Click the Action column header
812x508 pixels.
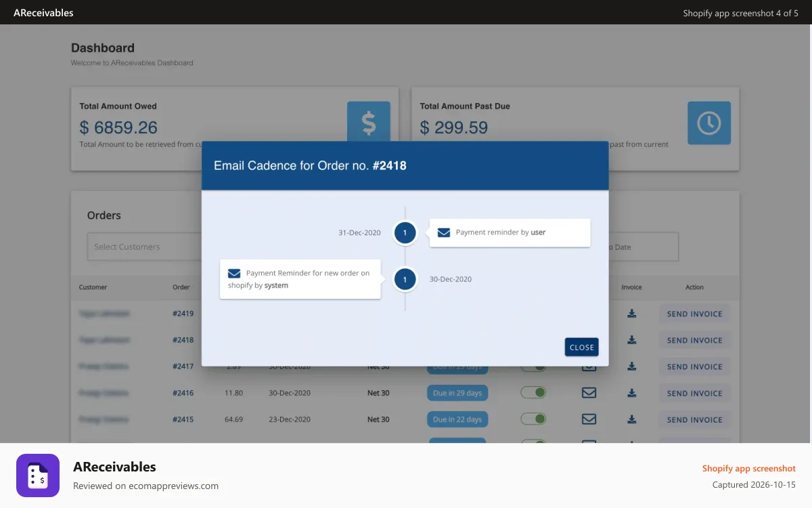pyautogui.click(x=695, y=287)
